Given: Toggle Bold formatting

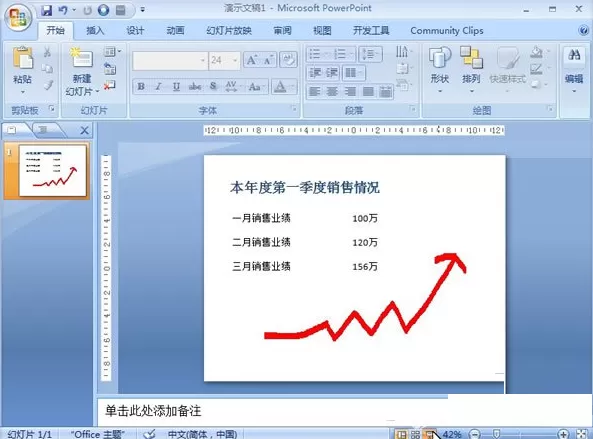Looking at the screenshot, I should [x=141, y=87].
